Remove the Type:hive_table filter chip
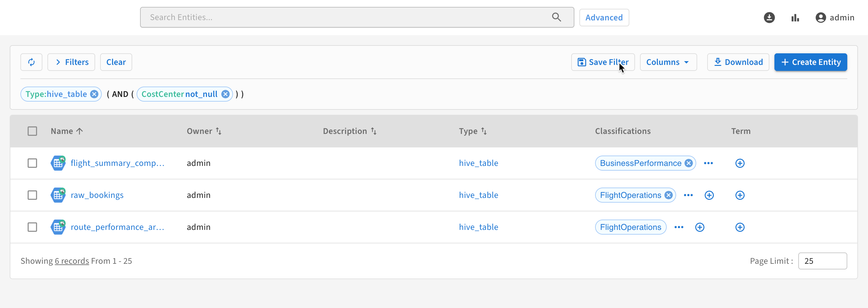Screen dimensions: 868x308 94,94
